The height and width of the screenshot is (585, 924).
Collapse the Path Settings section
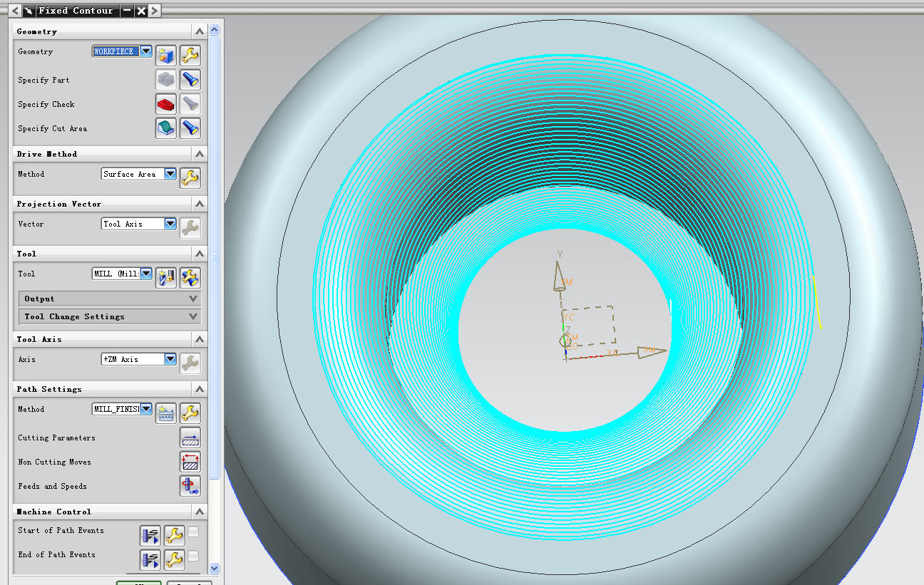(200, 389)
